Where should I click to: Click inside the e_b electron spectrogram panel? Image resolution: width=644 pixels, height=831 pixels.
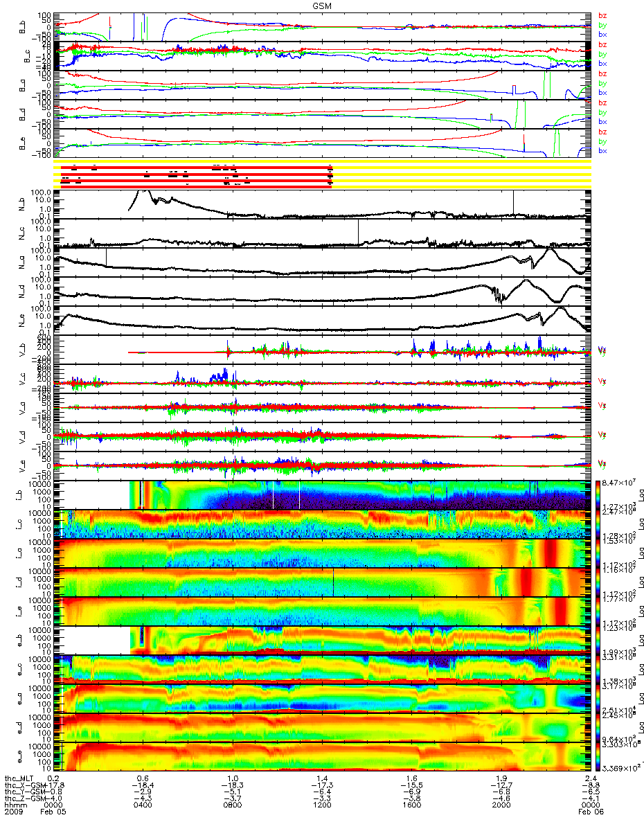(x=323, y=640)
